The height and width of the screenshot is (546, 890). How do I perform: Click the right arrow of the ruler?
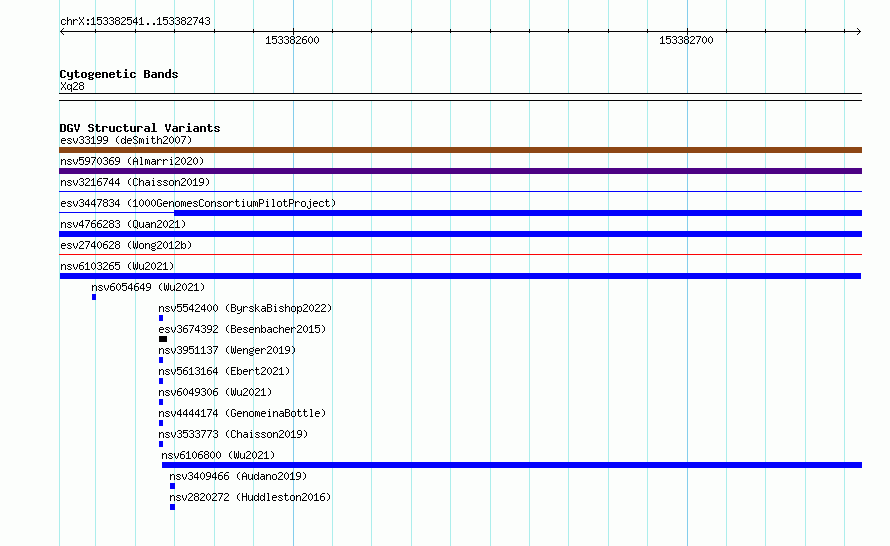(859, 32)
